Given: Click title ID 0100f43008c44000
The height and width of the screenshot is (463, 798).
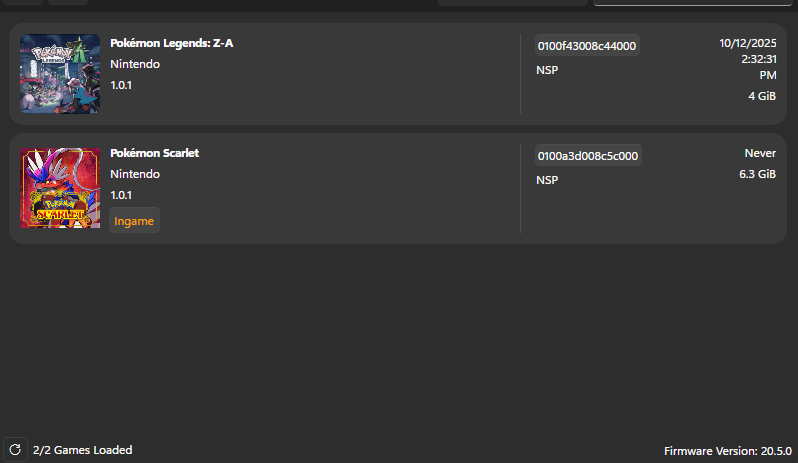Looking at the screenshot, I should [587, 46].
